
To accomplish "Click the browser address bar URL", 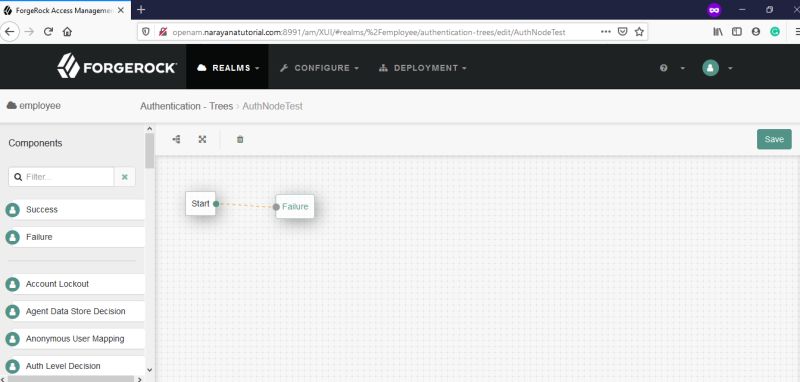I will click(369, 32).
